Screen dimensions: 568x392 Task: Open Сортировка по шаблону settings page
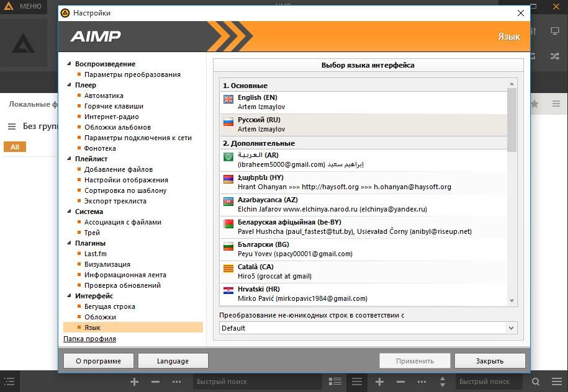click(125, 190)
